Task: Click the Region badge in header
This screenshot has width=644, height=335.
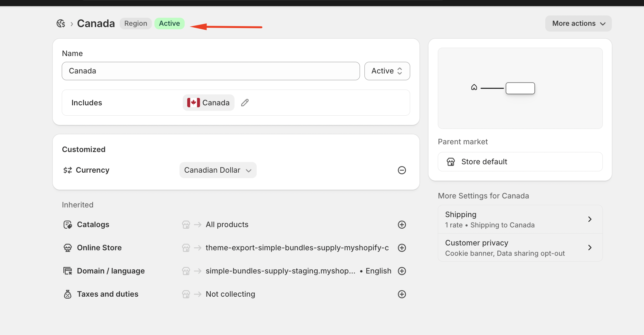Action: (136, 24)
